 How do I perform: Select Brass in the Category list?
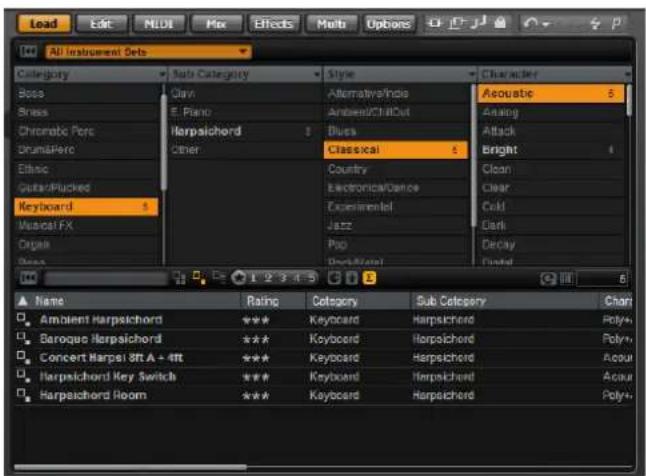[86, 112]
